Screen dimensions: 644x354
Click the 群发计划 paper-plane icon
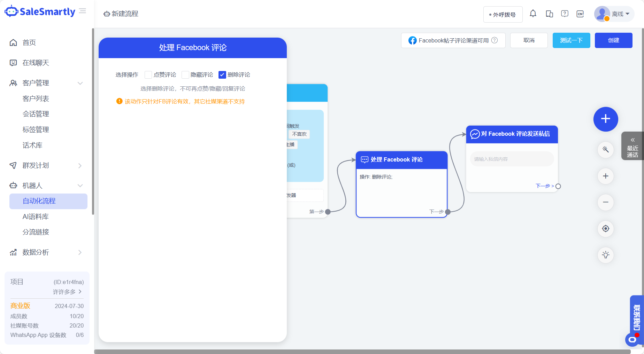point(13,165)
